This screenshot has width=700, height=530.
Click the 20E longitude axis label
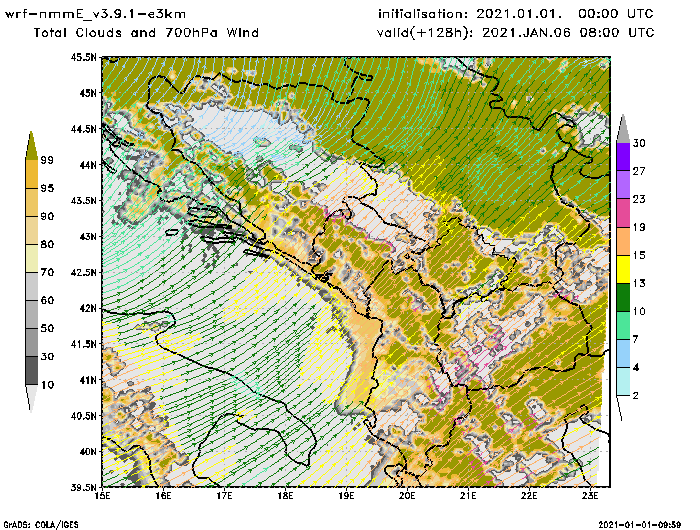(407, 496)
